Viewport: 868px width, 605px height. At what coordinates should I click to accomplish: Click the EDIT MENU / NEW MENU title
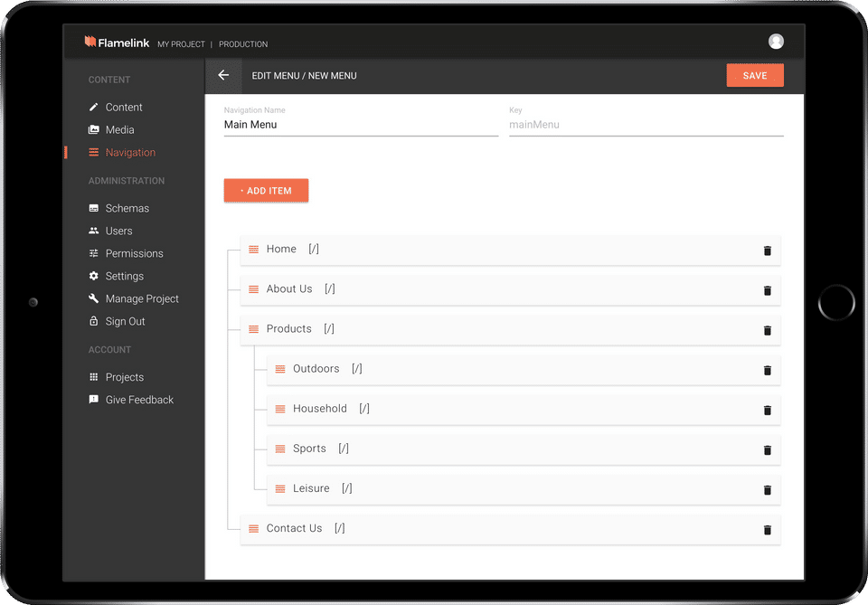click(x=304, y=76)
